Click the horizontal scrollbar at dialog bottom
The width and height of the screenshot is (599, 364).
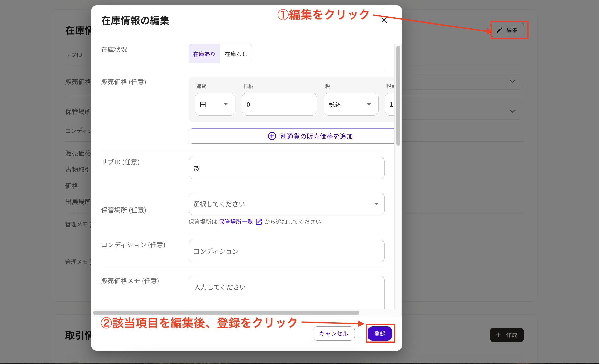226,313
